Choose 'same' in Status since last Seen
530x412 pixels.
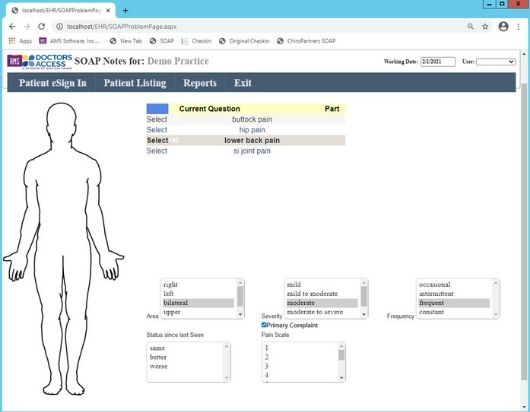185,348
